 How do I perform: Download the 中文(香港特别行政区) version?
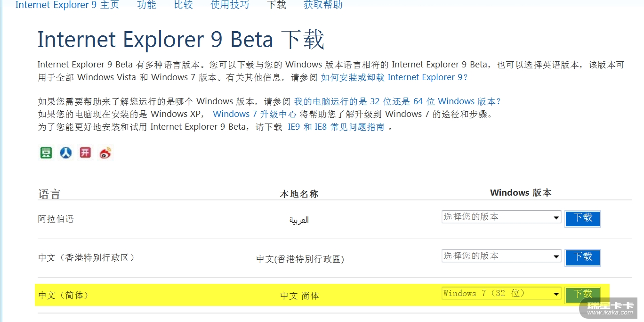(583, 257)
